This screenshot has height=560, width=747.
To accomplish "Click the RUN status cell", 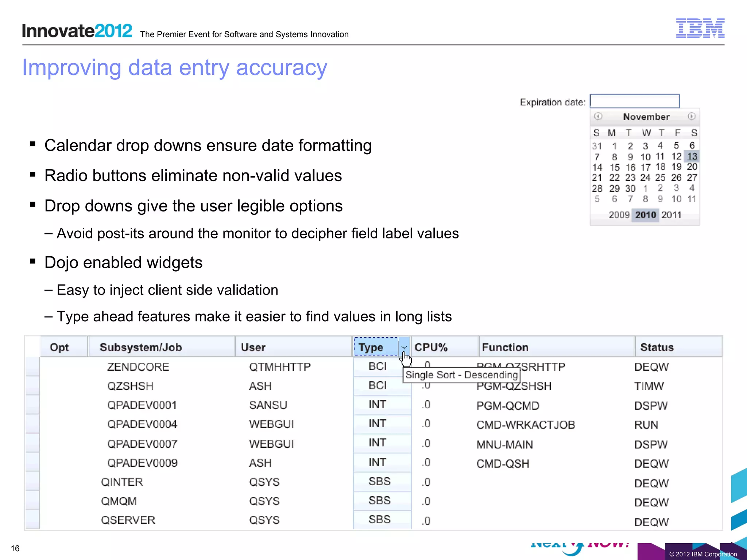I will tap(646, 425).
